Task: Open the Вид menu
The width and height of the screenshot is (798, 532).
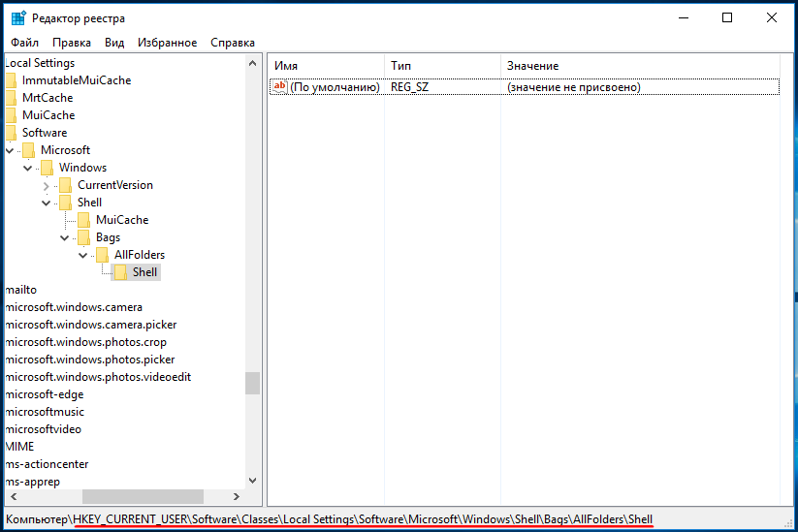Action: 114,43
